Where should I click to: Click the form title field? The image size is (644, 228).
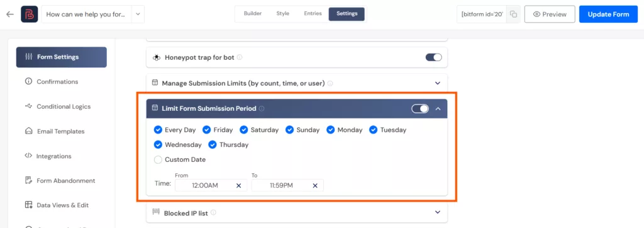(x=87, y=14)
